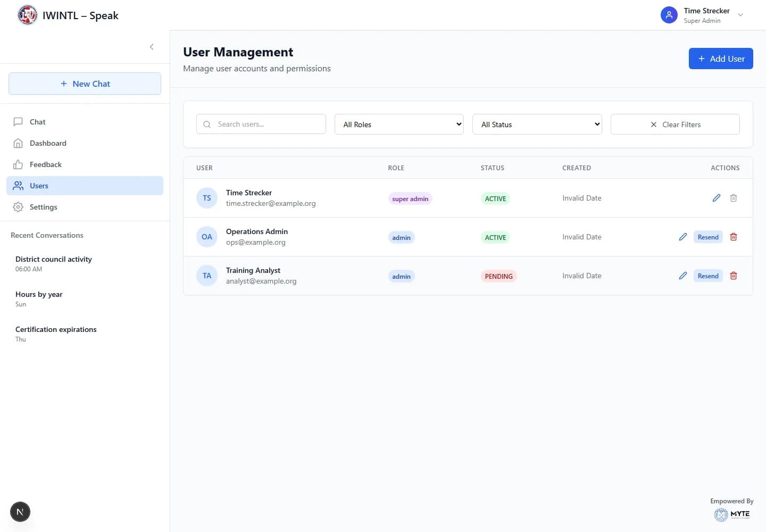Click the ACTIONS column header
This screenshot has height=532, width=766.
[x=725, y=168]
